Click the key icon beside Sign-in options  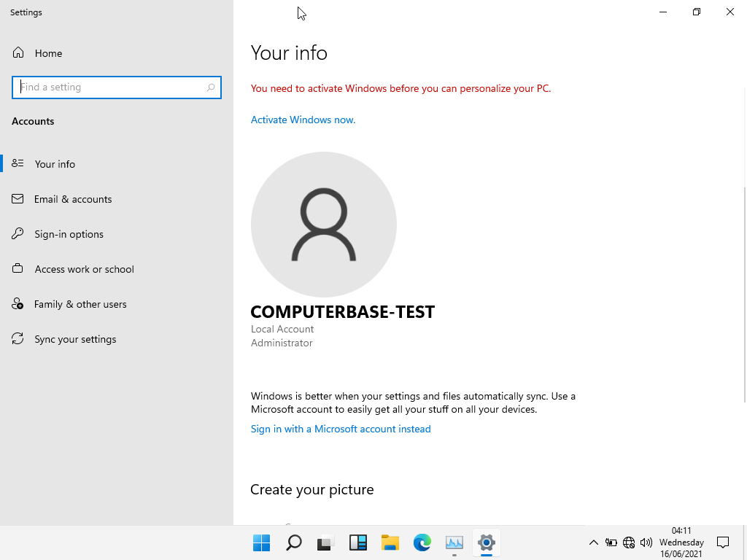point(18,233)
